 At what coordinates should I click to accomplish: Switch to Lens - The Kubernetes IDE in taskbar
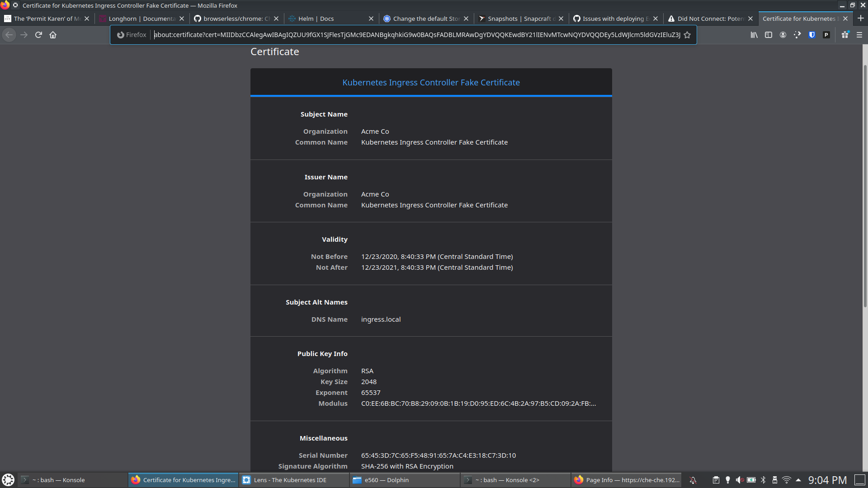293,480
